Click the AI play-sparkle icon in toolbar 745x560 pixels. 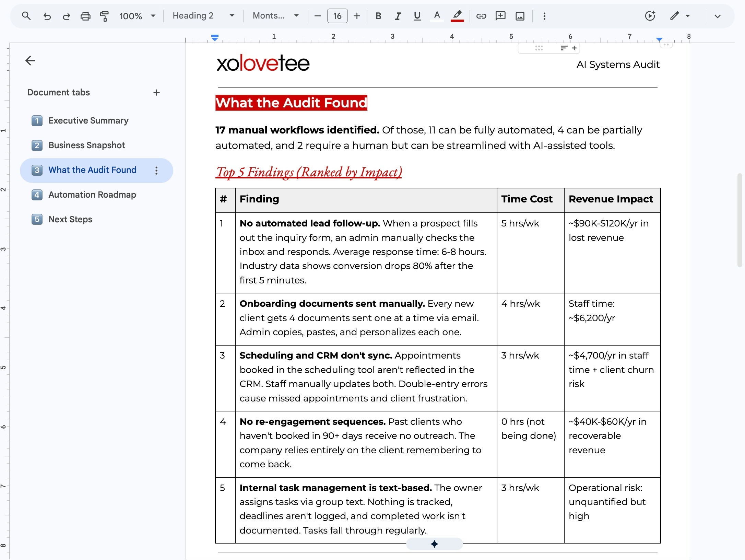pos(650,16)
